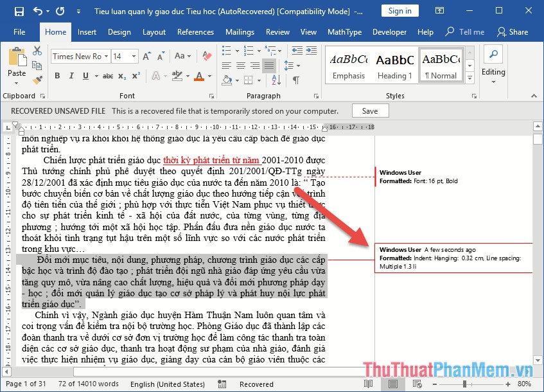Open the font size dropdown
Image resolution: width=544 pixels, height=392 pixels.
[133, 57]
